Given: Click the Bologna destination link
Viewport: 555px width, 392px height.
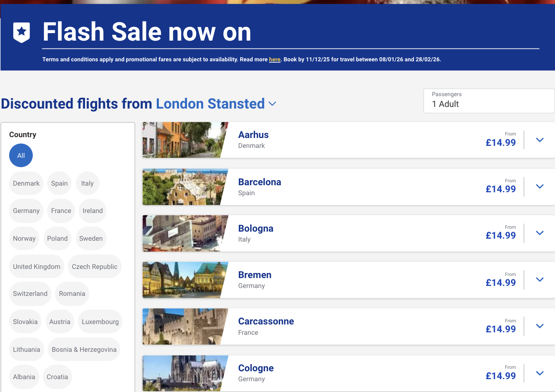Looking at the screenshot, I should click(256, 228).
